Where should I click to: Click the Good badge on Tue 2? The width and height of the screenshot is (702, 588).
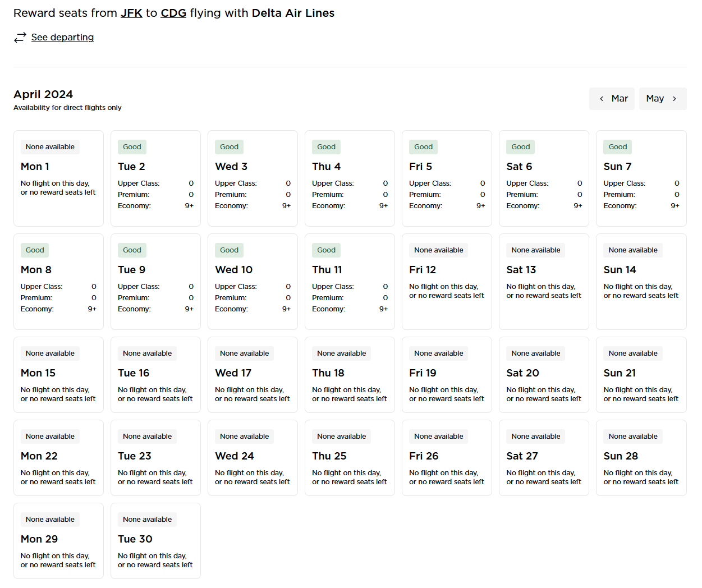pyautogui.click(x=132, y=147)
